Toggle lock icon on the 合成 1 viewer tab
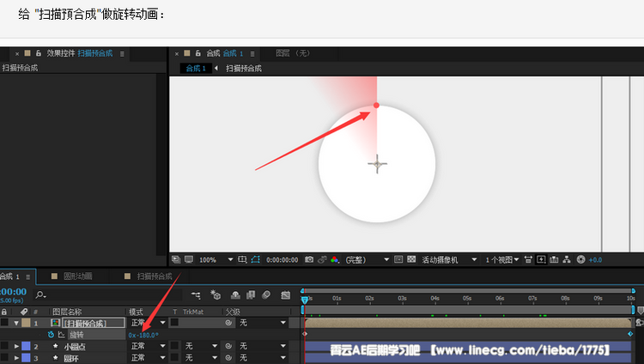The image size is (644, 364). (198, 53)
